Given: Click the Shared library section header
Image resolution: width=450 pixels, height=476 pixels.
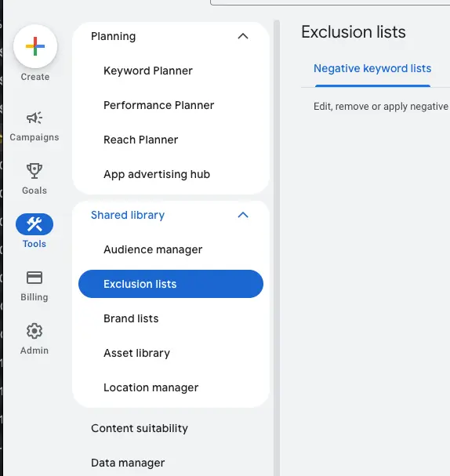Looking at the screenshot, I should click(x=128, y=215).
